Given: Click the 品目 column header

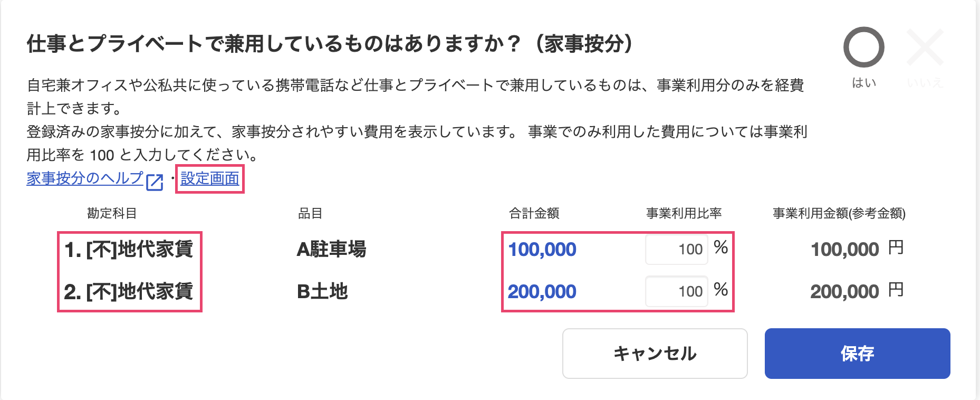Looking at the screenshot, I should [310, 213].
